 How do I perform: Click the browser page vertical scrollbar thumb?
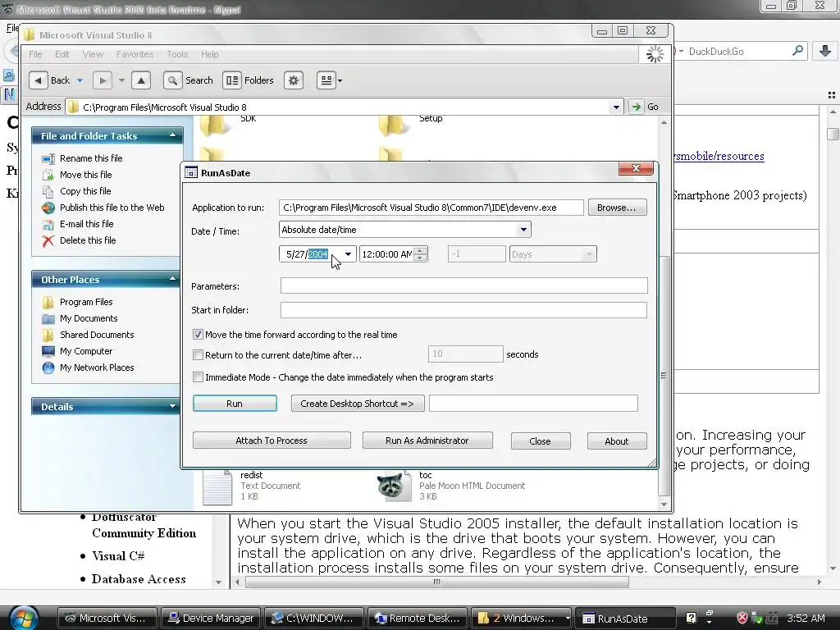(833, 134)
